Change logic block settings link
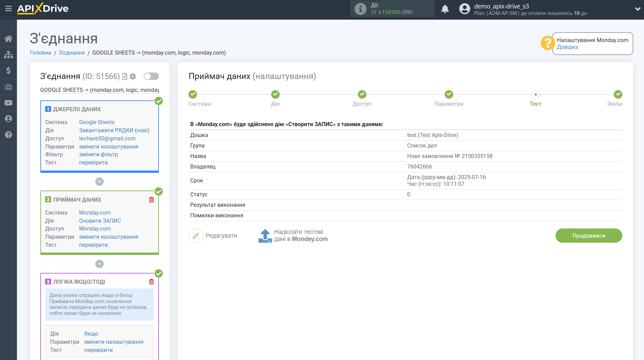Image resolution: width=644 pixels, height=360 pixels. click(114, 342)
